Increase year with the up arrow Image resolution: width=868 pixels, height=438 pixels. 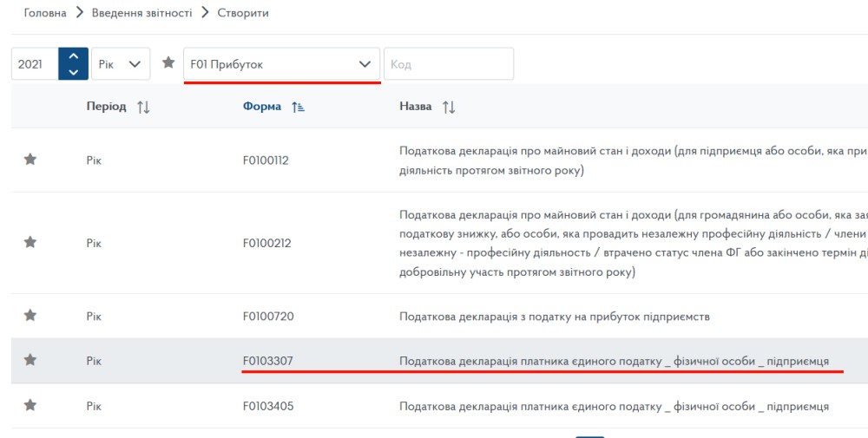tap(74, 56)
